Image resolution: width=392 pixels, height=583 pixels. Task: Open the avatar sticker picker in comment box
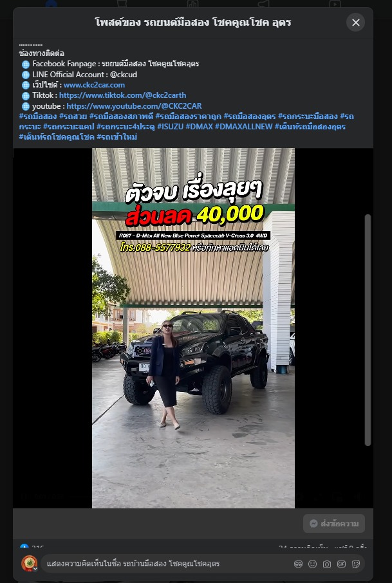tap(298, 564)
